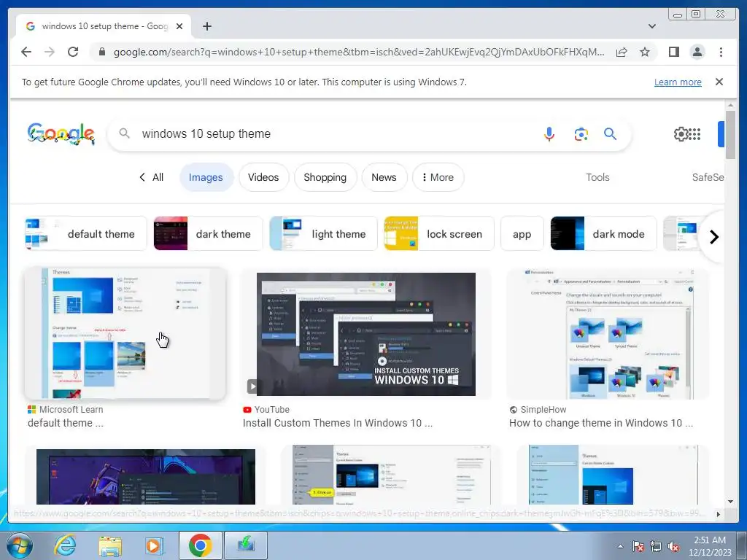Open the purple gaming desktop thumbnail
Image resolution: width=747 pixels, height=560 pixels.
point(146,476)
